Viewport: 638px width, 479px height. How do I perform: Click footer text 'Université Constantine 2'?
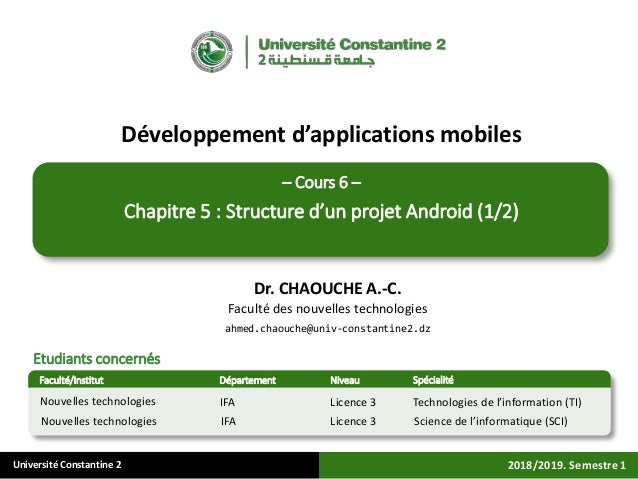click(x=67, y=465)
